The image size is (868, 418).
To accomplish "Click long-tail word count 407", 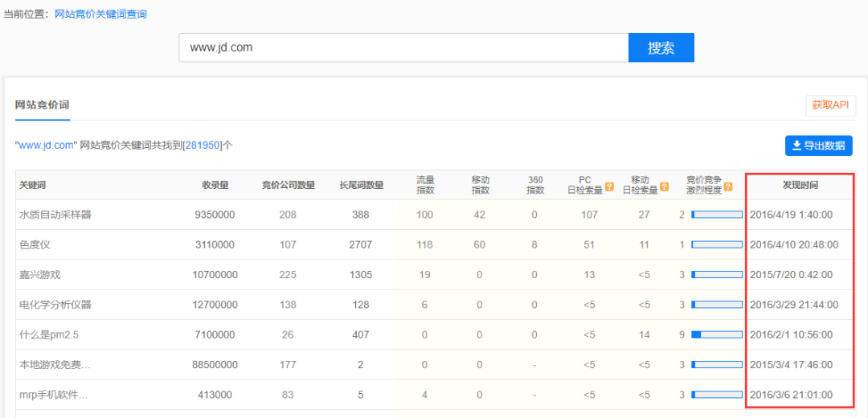I will pyautogui.click(x=361, y=334).
